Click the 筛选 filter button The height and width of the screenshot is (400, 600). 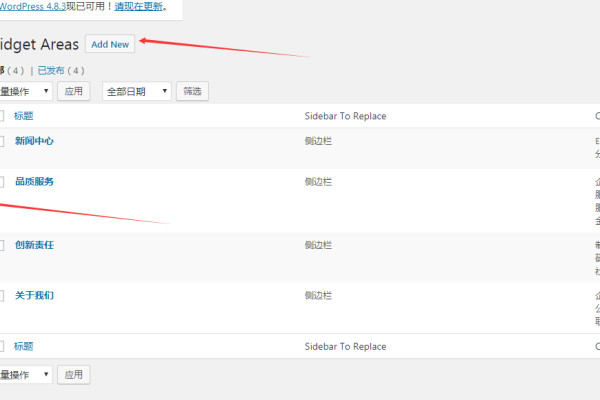point(192,91)
